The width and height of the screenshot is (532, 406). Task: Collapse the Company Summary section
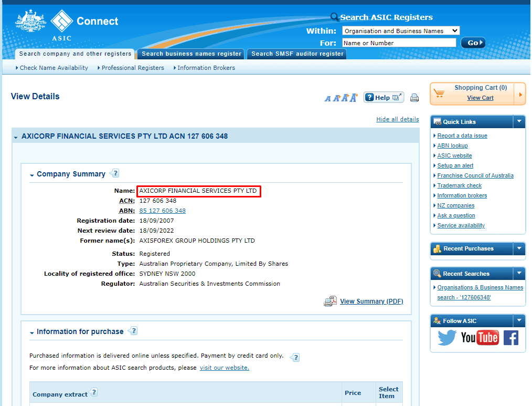(32, 175)
